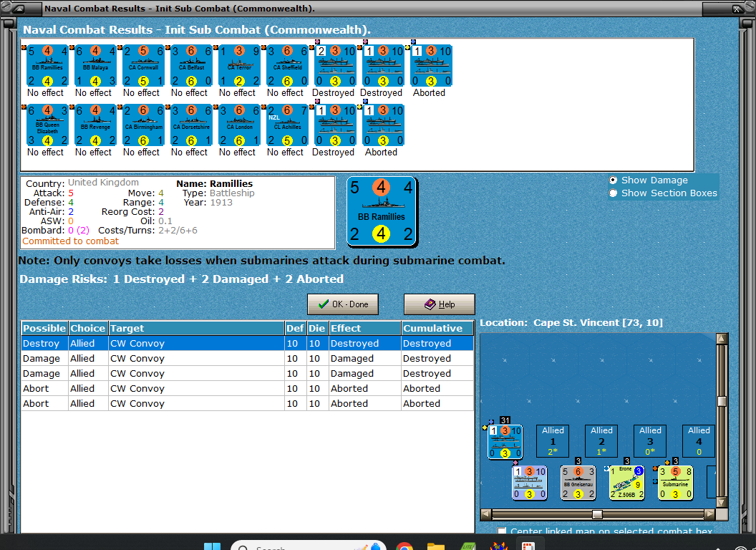Select the Allied 3 section box
The width and height of the screenshot is (756, 550).
pyautogui.click(x=650, y=441)
